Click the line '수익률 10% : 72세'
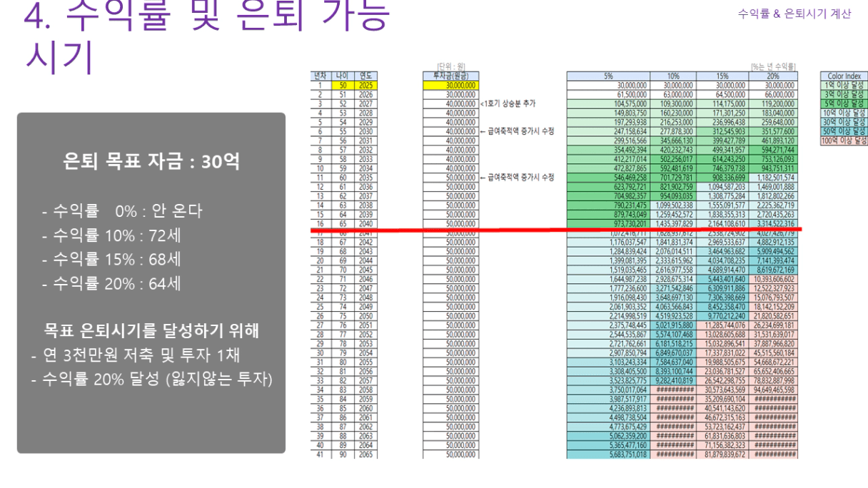 112,235
